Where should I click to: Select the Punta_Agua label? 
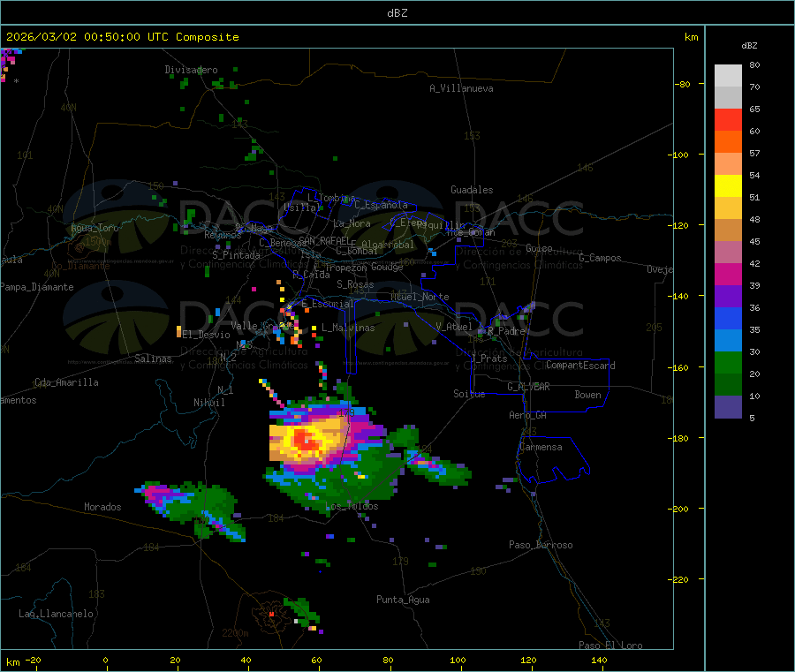pyautogui.click(x=403, y=600)
